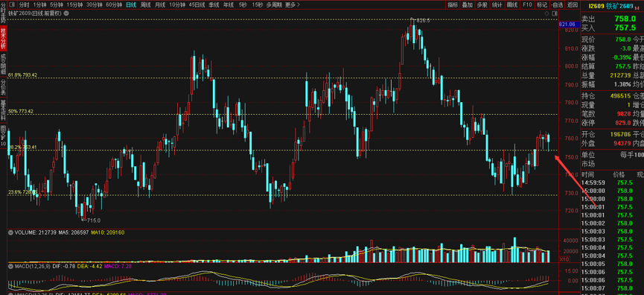The width and height of the screenshot is (644, 295).
Task: Select the 30分钟 period tab
Action: point(94,5)
